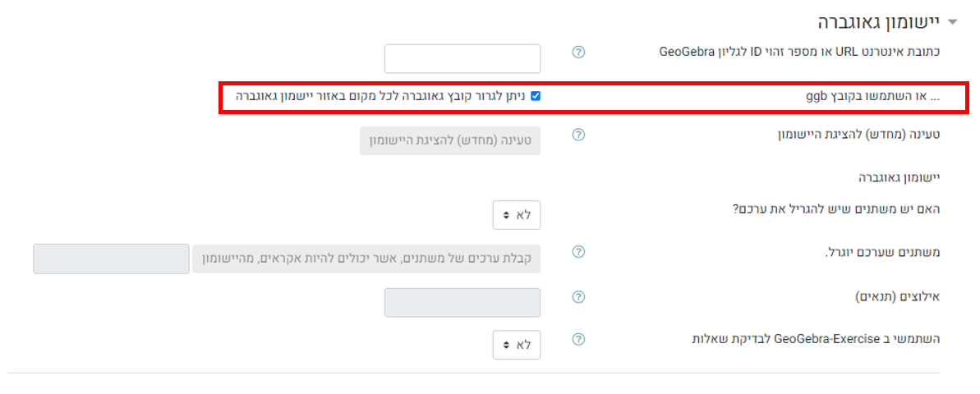Viewport: 980px width, 394px height.
Task: Click the empty field beside the variables button
Action: 111,259
